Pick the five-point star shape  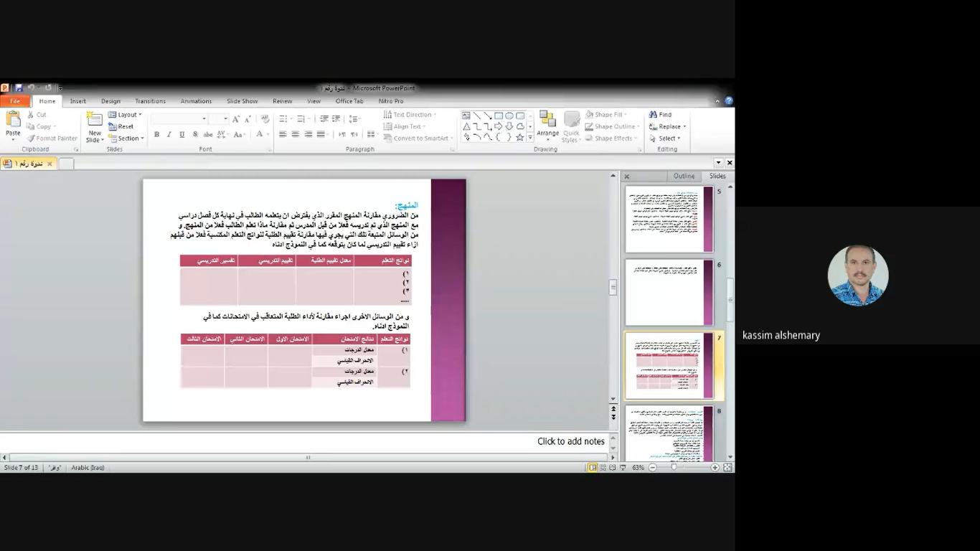[520, 137]
